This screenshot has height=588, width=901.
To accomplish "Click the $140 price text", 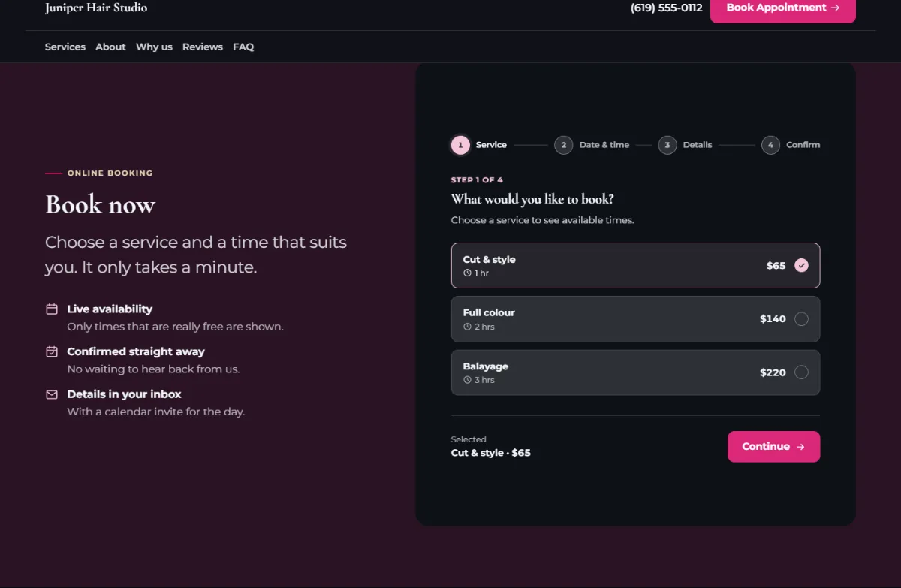I will click(x=773, y=318).
